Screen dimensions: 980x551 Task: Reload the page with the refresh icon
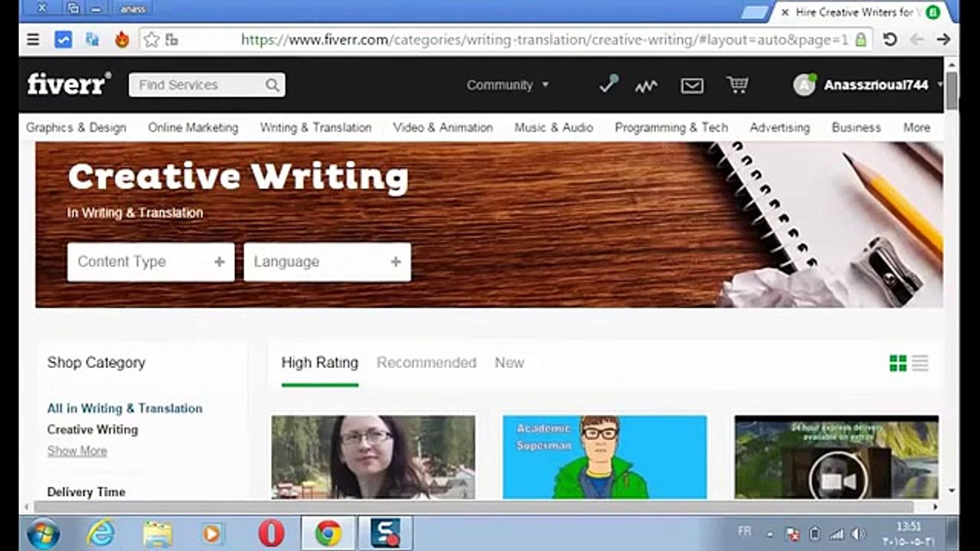(x=890, y=40)
